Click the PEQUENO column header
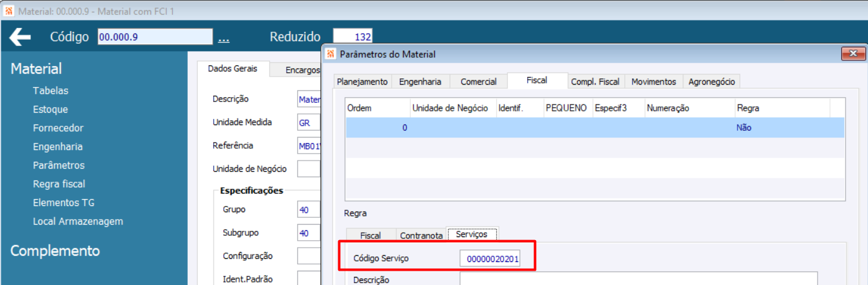868x285 pixels. point(568,108)
